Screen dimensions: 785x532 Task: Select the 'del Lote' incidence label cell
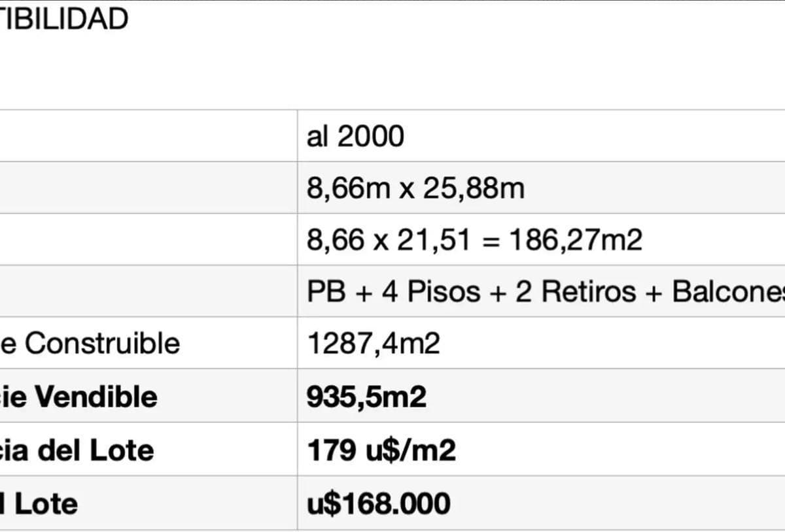(77, 450)
